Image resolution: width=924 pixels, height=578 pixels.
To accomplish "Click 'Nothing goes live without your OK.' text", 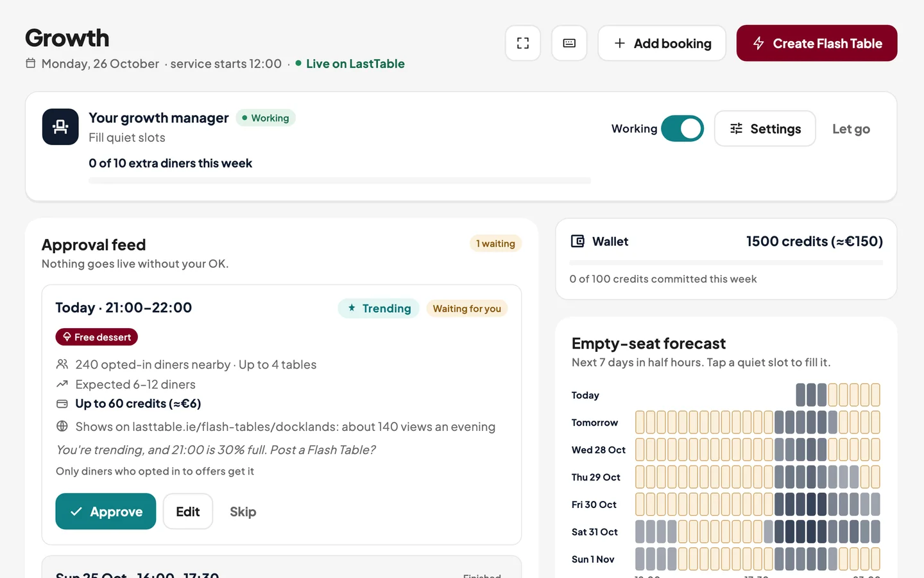I will [135, 264].
